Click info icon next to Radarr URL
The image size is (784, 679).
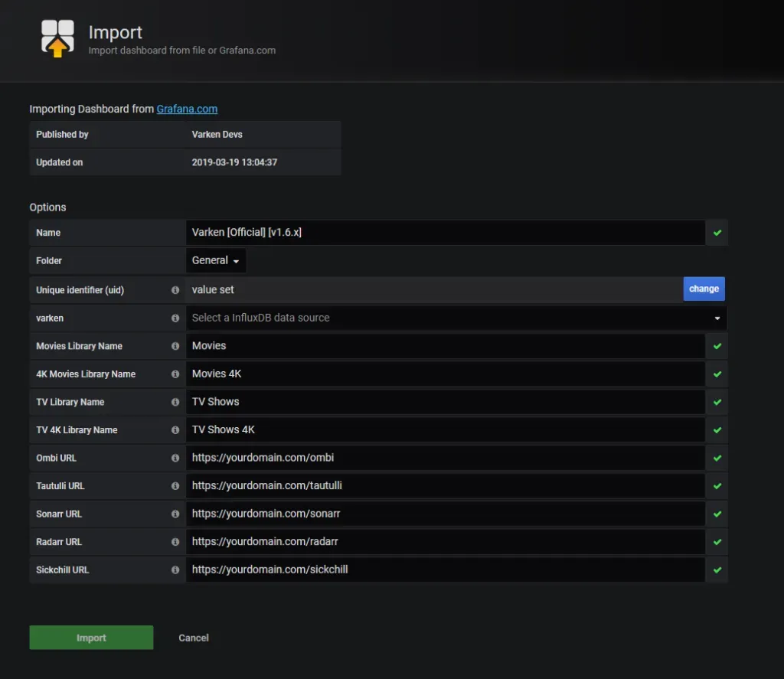175,542
